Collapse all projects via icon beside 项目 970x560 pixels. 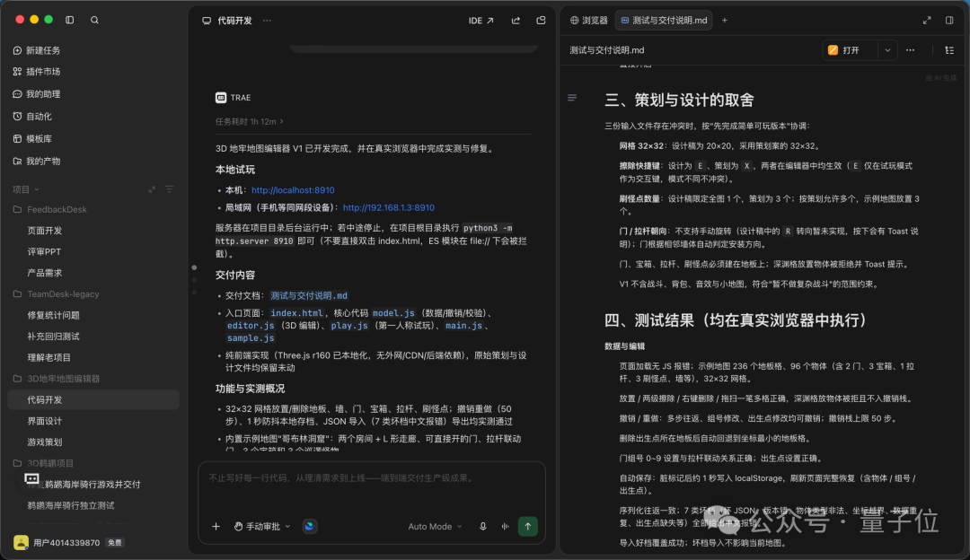click(152, 189)
